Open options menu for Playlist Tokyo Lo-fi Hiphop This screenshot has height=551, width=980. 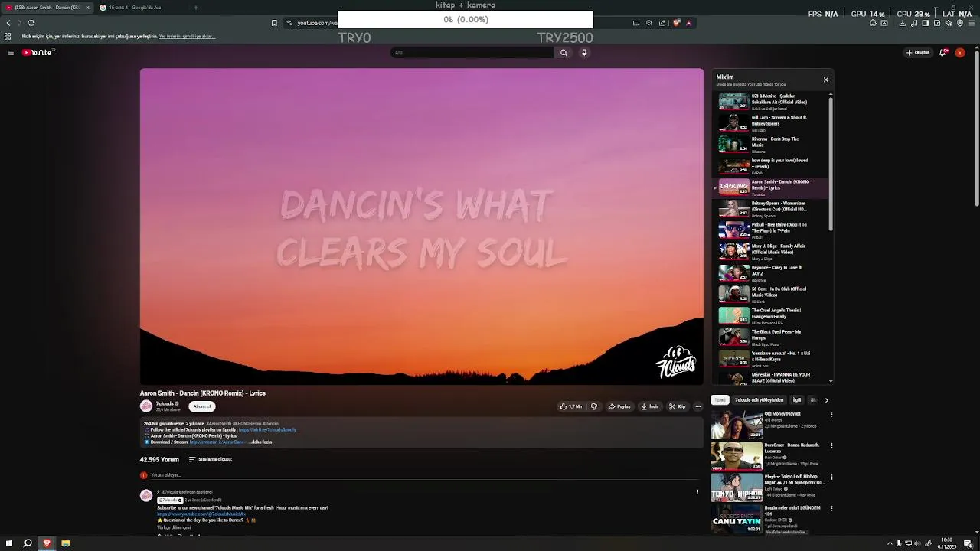point(831,478)
